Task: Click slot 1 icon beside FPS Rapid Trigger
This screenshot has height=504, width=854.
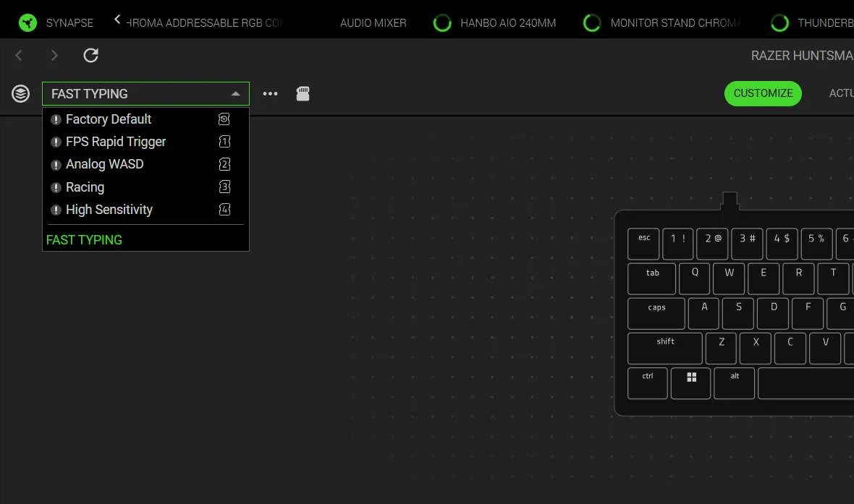Action: [224, 142]
